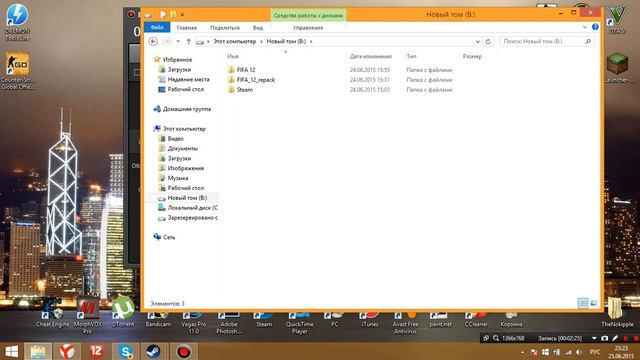This screenshot has height=360, width=640.
Task: Click File Explorer taskbar icon
Action: tap(38, 351)
